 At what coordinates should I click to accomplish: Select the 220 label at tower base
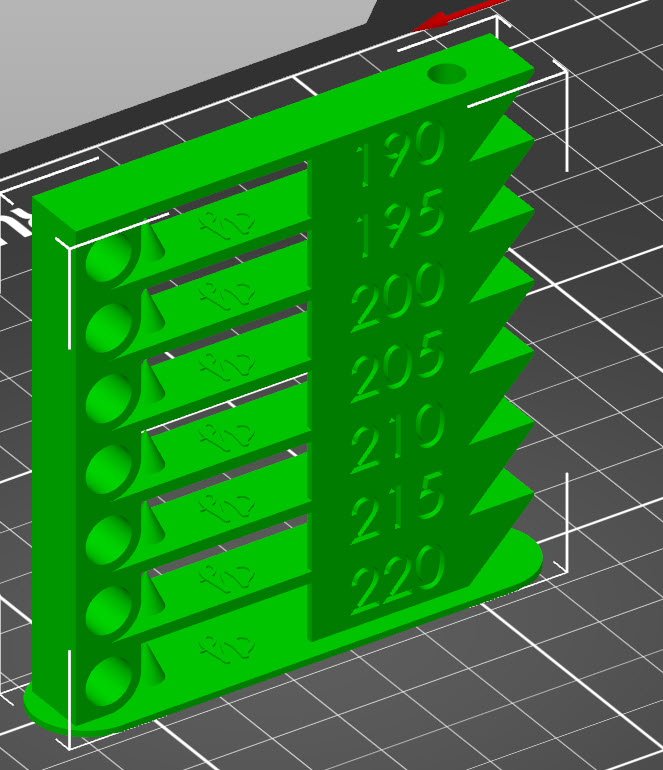pyautogui.click(x=399, y=580)
